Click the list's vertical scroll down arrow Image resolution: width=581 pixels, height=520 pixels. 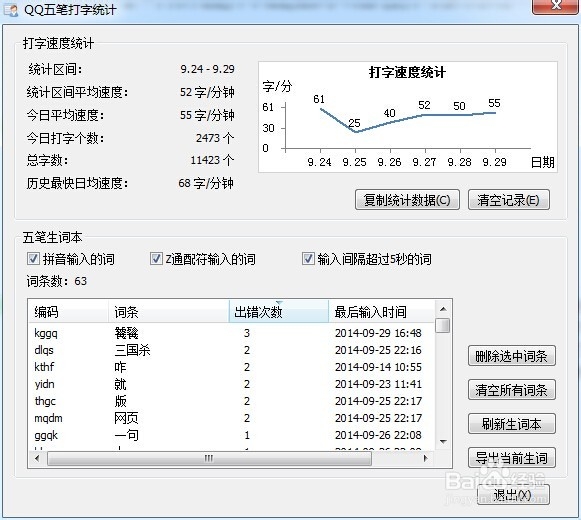(x=443, y=441)
